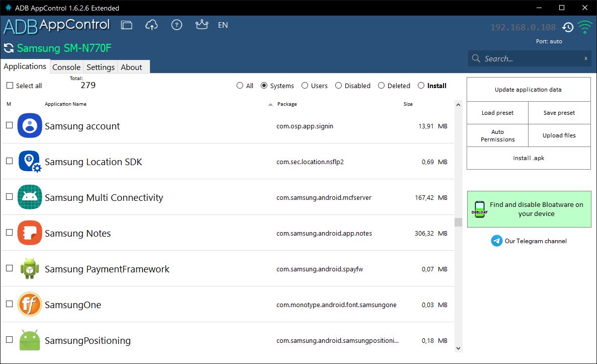Viewport: 597px width, 364px height.
Task: Click the com.samsung.android.app.notes package text
Action: [x=324, y=234]
